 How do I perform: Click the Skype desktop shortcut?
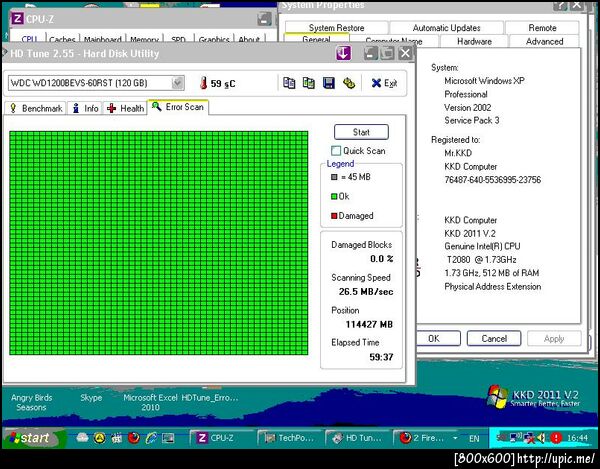[x=91, y=398]
